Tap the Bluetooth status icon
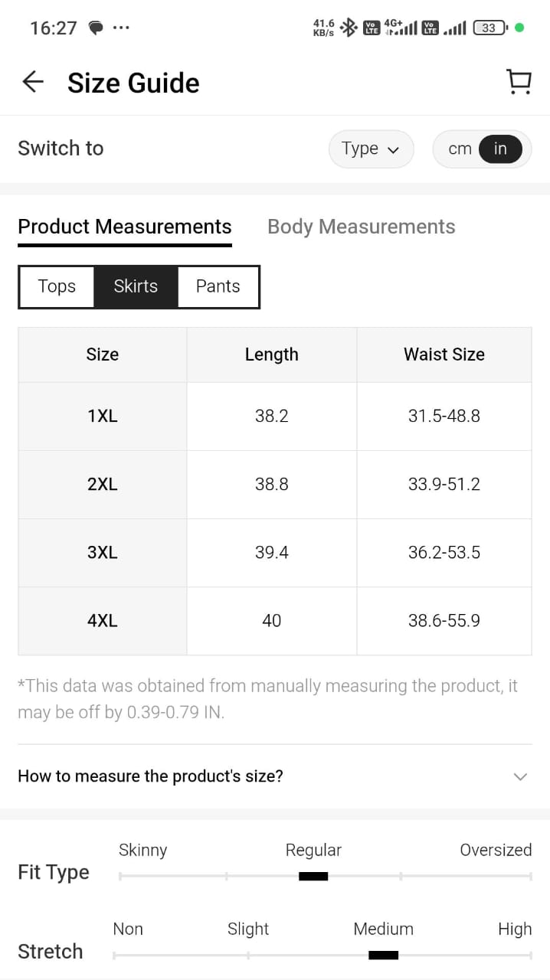Image resolution: width=550 pixels, height=980 pixels. coord(349,28)
